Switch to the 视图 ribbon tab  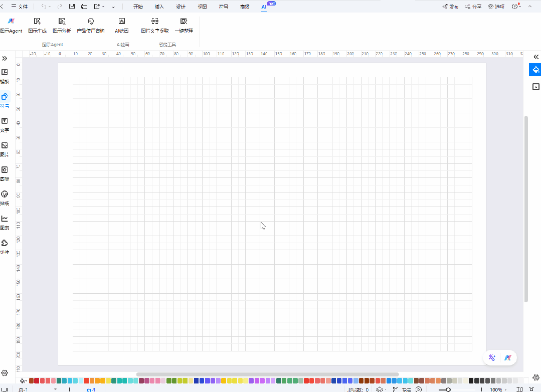(x=202, y=6)
